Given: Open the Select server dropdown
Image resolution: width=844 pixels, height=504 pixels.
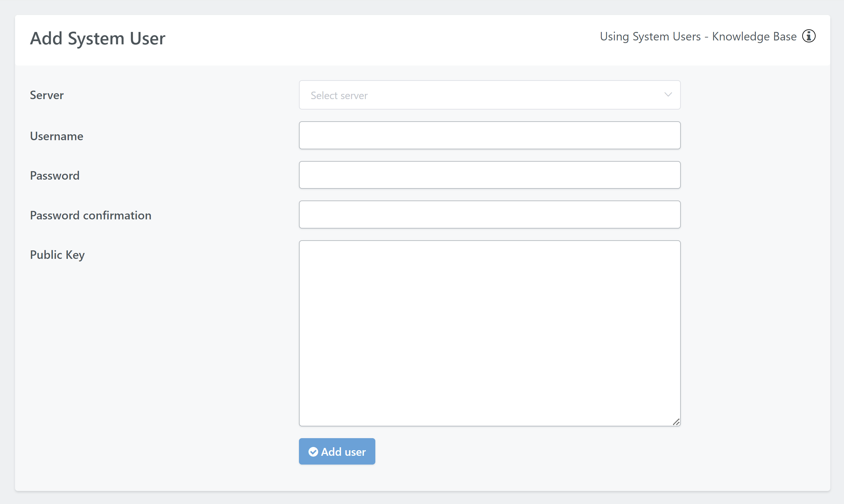Looking at the screenshot, I should point(489,95).
